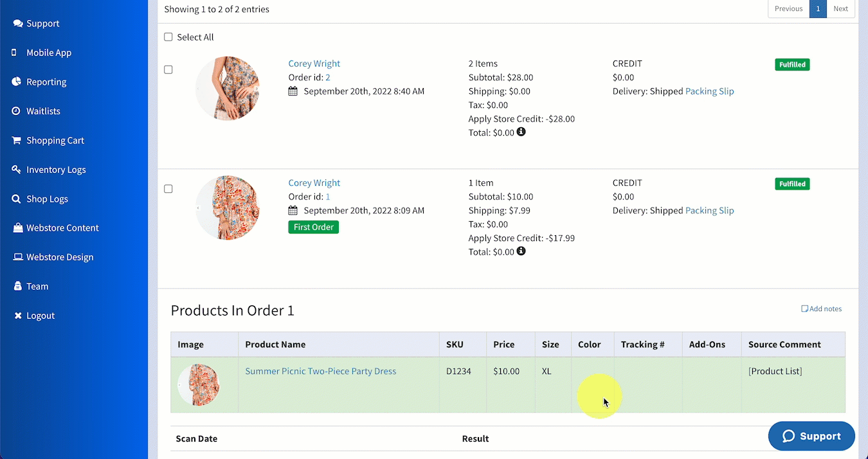Check the Select All checkbox

pos(168,37)
